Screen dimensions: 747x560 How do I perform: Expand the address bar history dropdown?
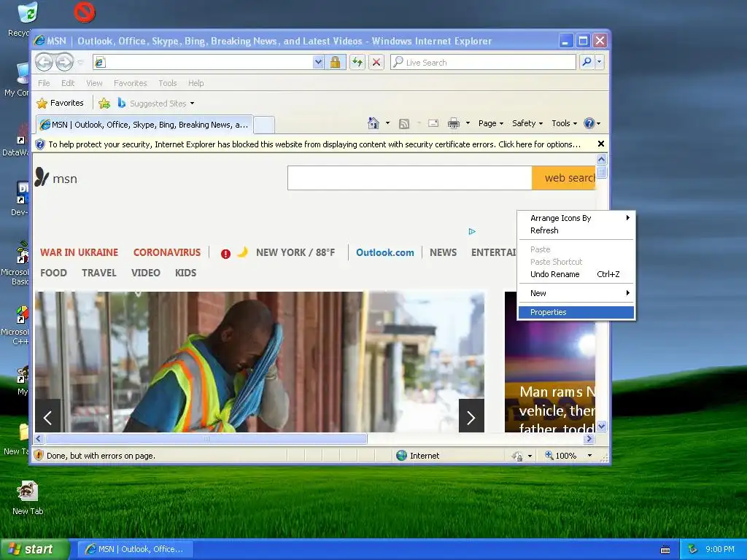pos(318,63)
